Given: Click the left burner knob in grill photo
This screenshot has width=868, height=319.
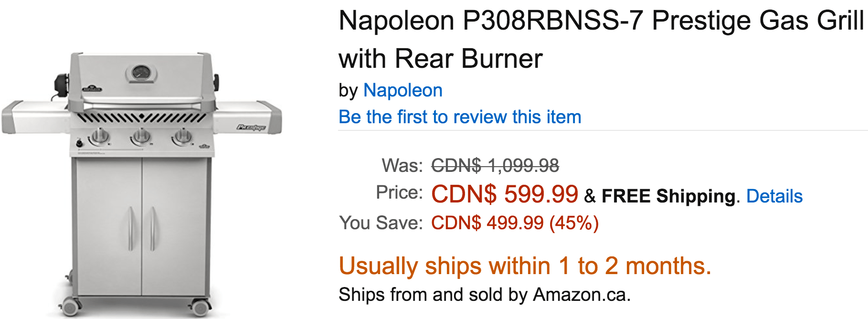Looking at the screenshot, I should click(x=99, y=137).
